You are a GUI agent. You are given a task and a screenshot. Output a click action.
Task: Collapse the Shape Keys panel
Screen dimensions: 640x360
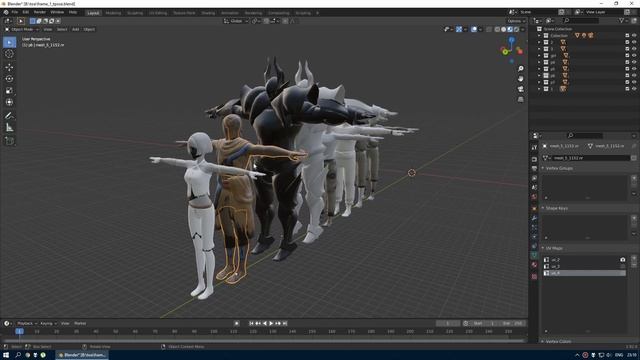click(543, 208)
